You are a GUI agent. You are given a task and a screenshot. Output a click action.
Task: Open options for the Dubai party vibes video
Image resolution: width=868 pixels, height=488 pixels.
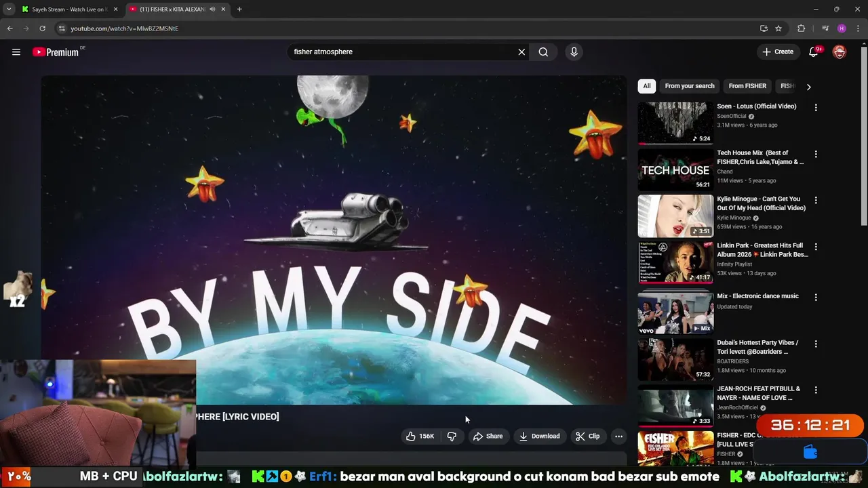816,344
